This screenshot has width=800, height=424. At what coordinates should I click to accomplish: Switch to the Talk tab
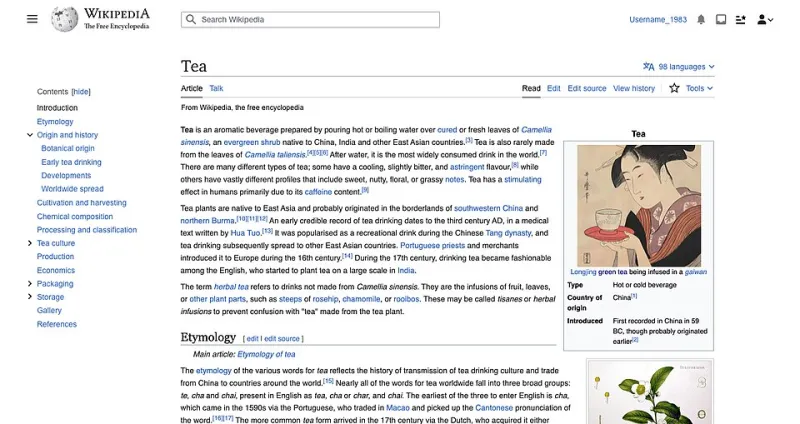pyautogui.click(x=216, y=88)
